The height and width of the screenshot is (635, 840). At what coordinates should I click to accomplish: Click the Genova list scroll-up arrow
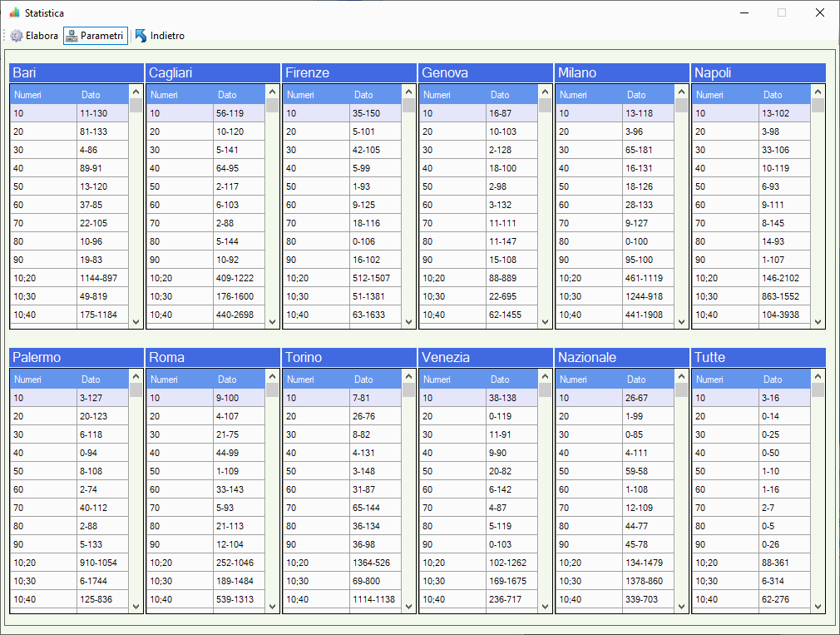click(x=545, y=92)
